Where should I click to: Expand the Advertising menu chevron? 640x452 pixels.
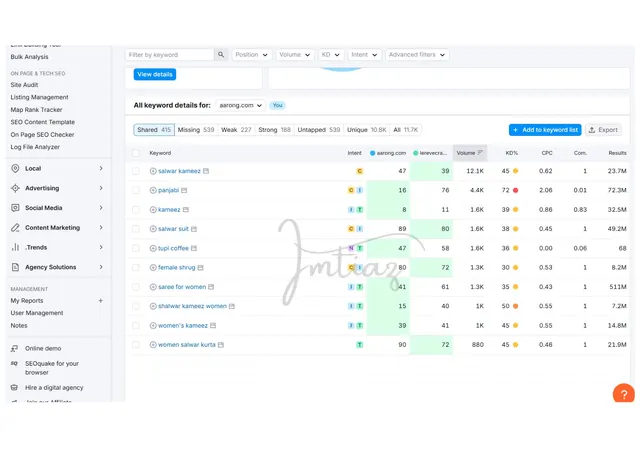click(x=101, y=188)
